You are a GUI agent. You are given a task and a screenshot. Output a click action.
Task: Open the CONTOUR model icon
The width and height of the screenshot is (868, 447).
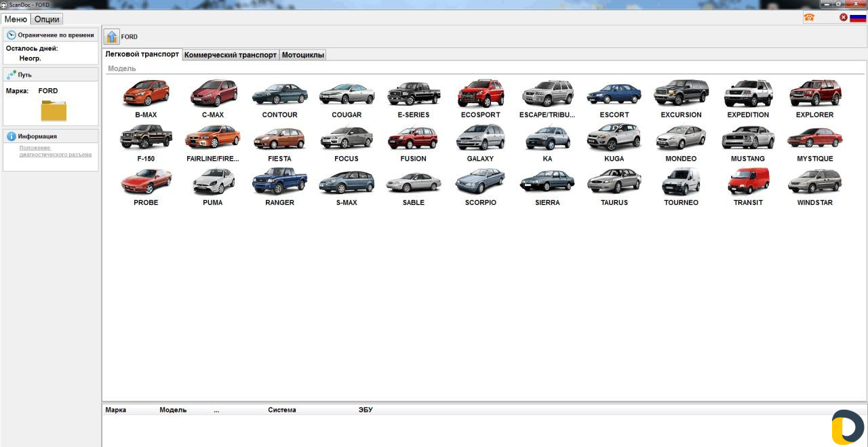(x=279, y=94)
